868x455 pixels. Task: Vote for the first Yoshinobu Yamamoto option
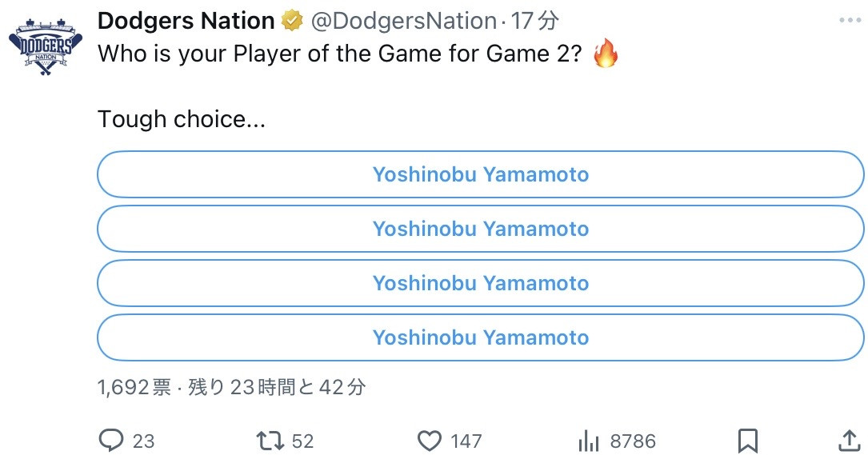[481, 174]
